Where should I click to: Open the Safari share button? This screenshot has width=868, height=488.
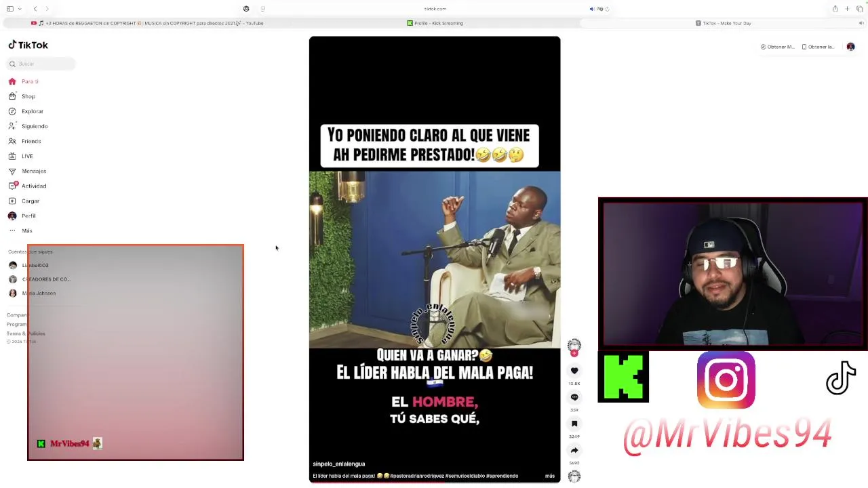click(835, 9)
